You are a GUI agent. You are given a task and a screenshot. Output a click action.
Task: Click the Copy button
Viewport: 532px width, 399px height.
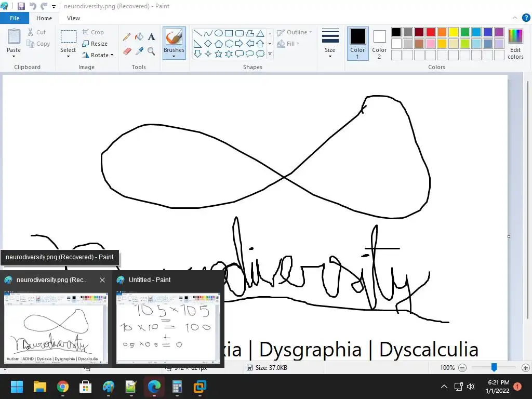coord(38,44)
